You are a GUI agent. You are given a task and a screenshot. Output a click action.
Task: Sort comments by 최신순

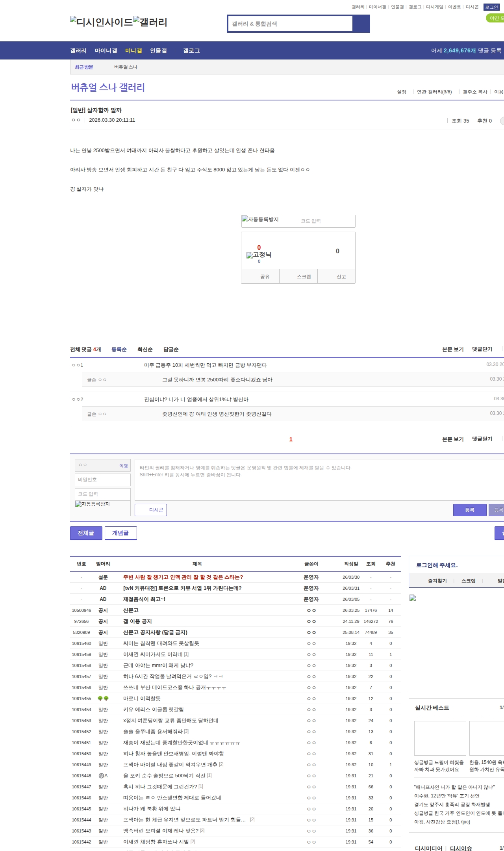coord(145,349)
